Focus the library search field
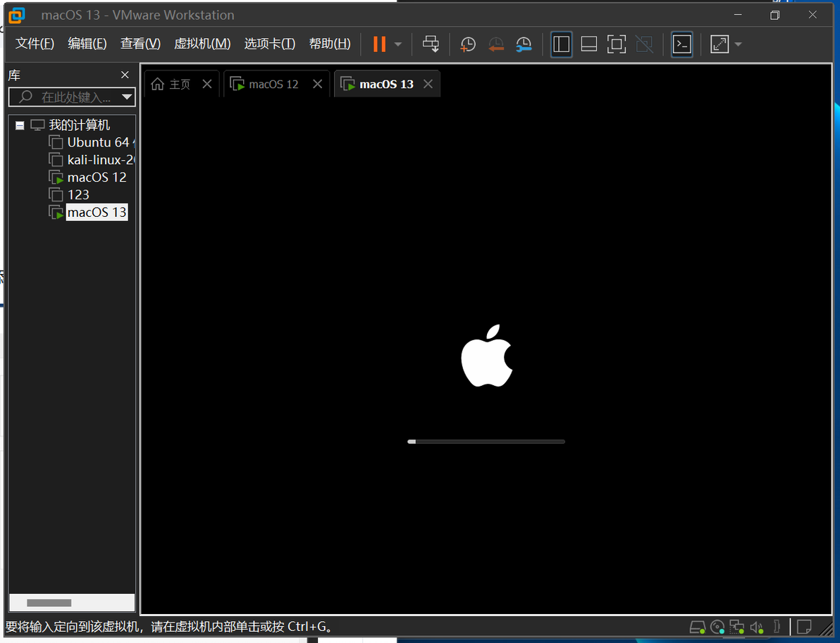This screenshot has height=643, width=840. click(x=72, y=97)
